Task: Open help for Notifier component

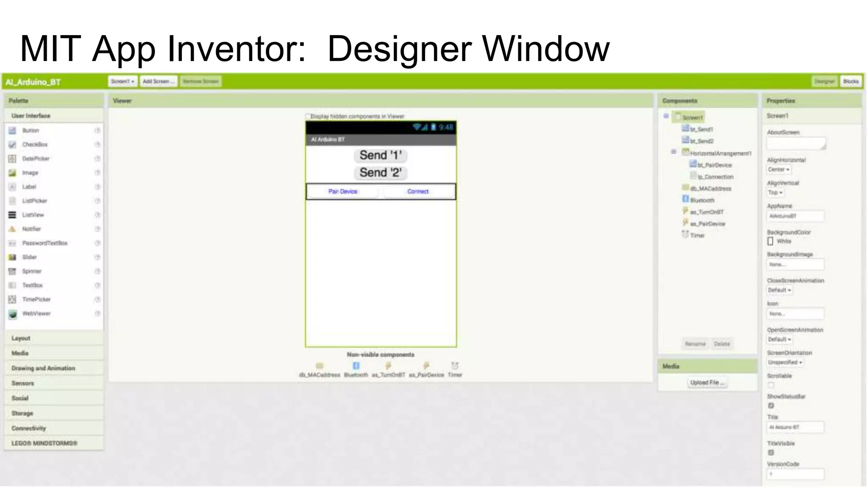Action: click(x=97, y=229)
